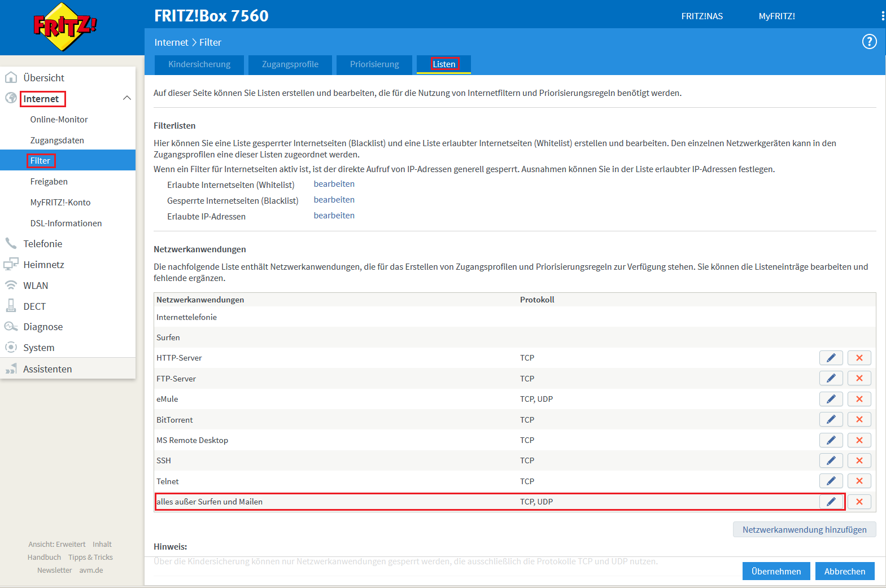Open MyFRITZ!-Konto in the sidebar

pos(60,203)
